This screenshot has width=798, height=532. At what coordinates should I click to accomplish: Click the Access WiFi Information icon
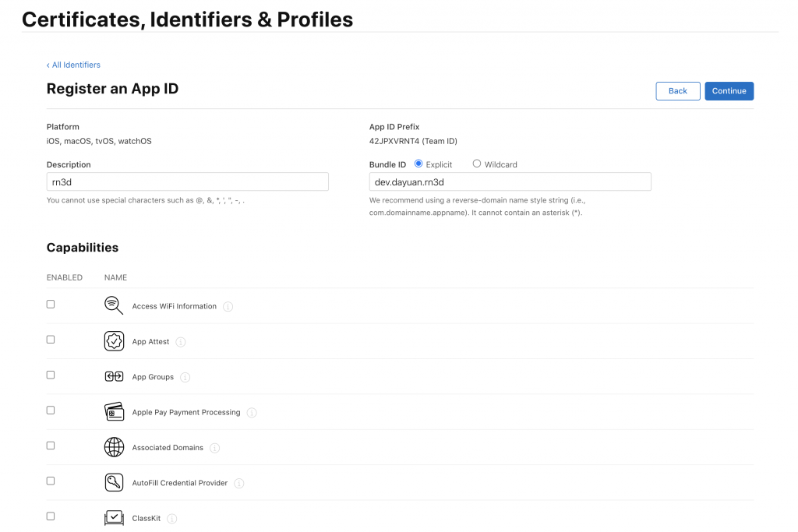tap(114, 305)
